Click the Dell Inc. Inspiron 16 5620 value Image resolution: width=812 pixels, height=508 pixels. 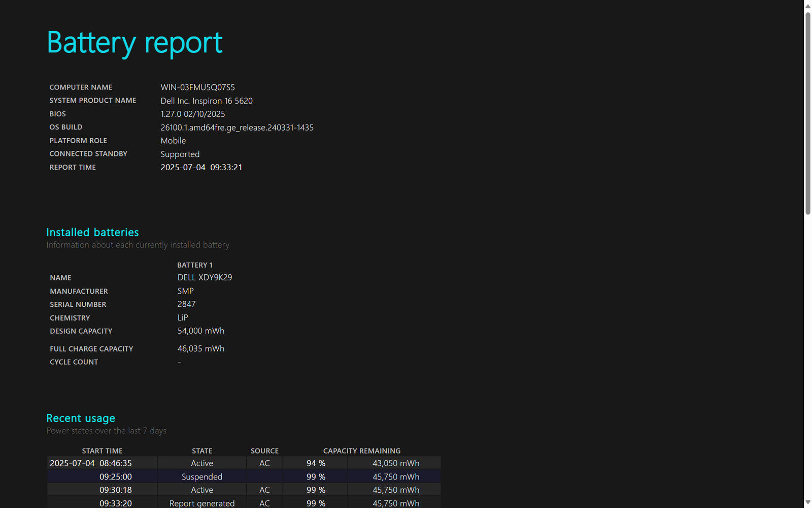(207, 101)
